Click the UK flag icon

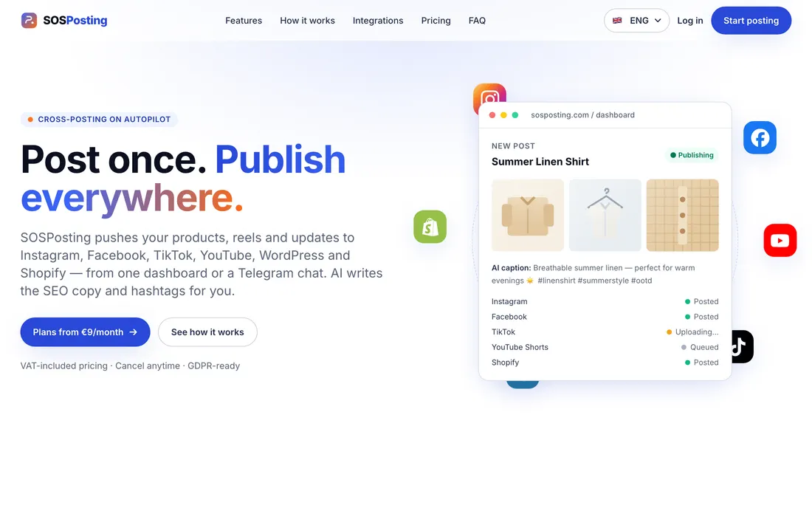coord(617,21)
